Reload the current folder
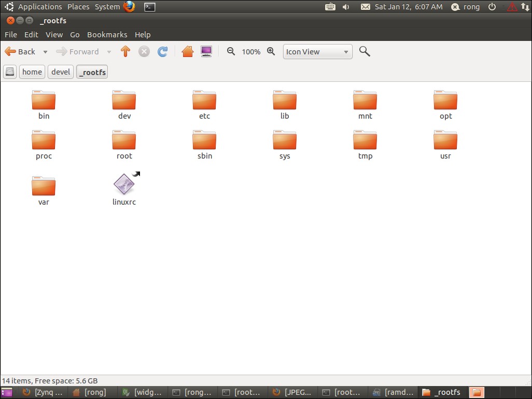Screen dimensions: 532x399 pos(162,51)
